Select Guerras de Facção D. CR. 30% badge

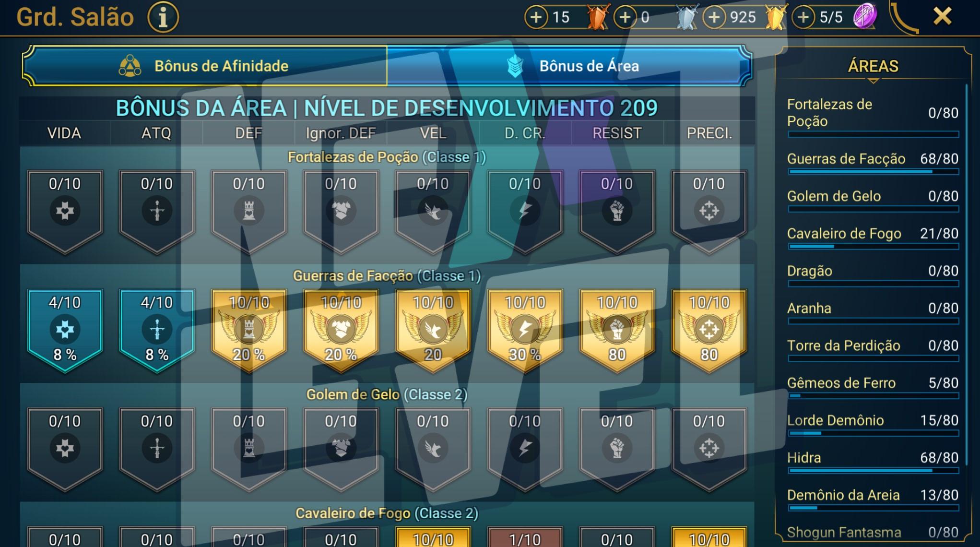(x=525, y=331)
